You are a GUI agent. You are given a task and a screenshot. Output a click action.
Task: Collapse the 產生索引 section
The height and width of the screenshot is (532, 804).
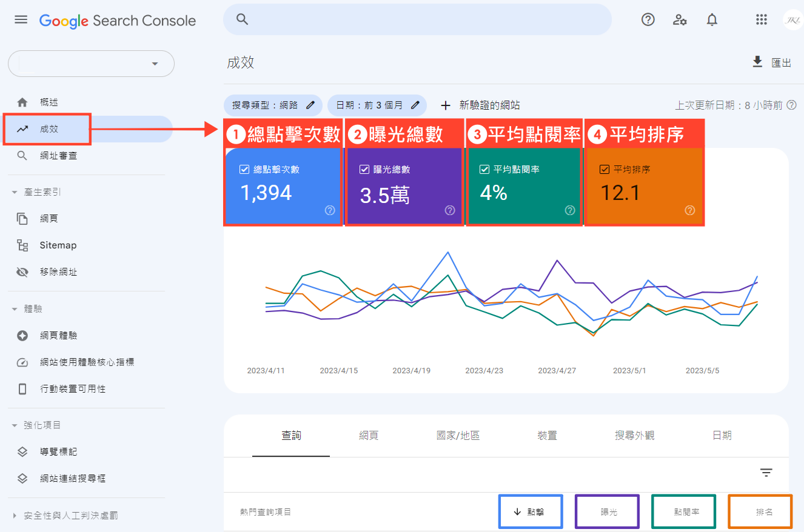(x=15, y=192)
